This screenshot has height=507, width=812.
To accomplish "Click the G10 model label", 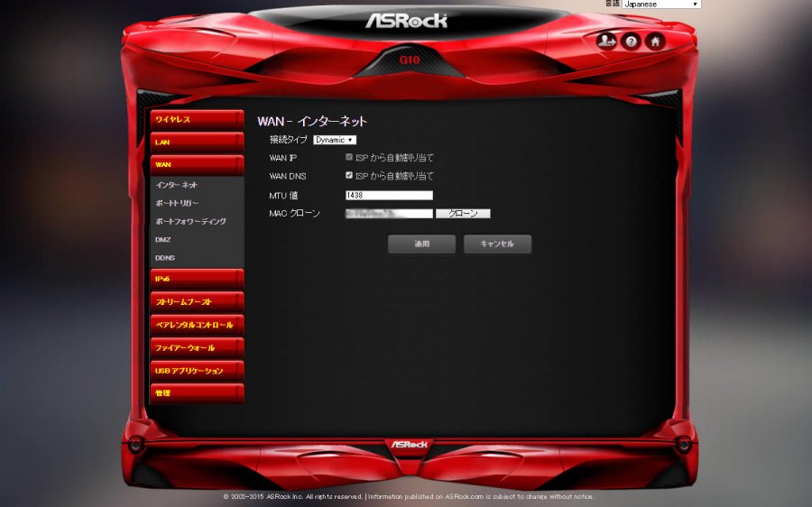I will click(409, 60).
